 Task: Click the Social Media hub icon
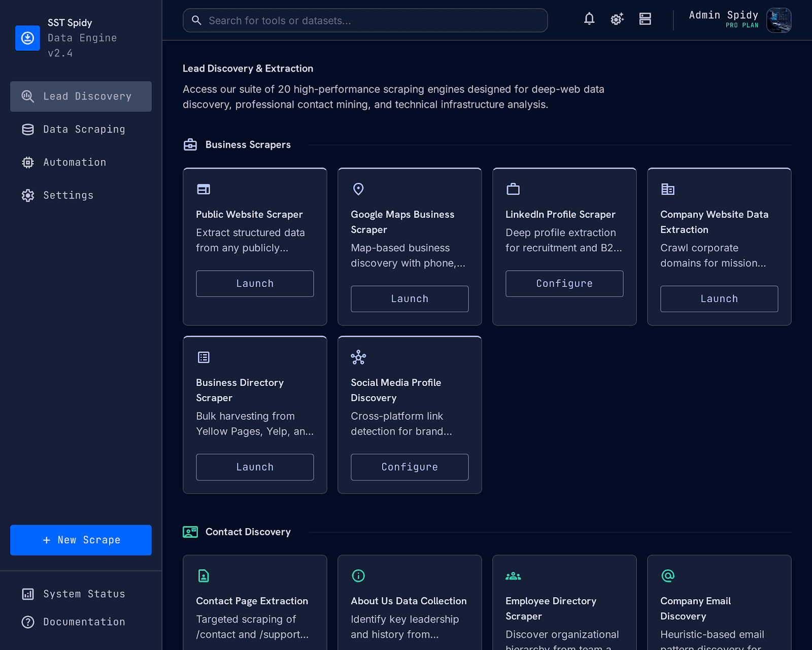coord(358,357)
